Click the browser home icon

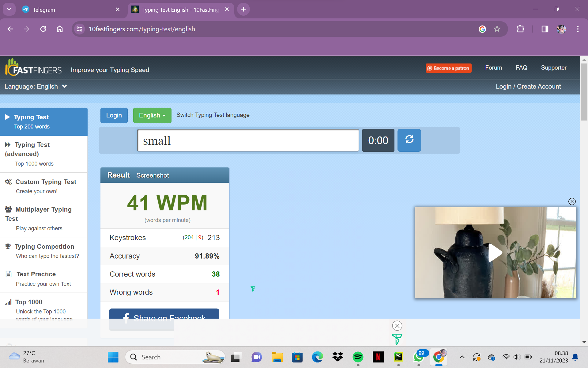pos(60,29)
